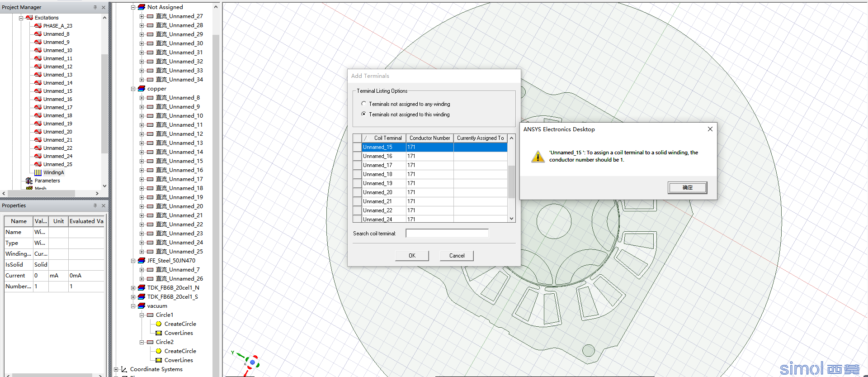The height and width of the screenshot is (377, 868).
Task: Collapse the Excitations node in Project Manager
Action: coord(21,18)
